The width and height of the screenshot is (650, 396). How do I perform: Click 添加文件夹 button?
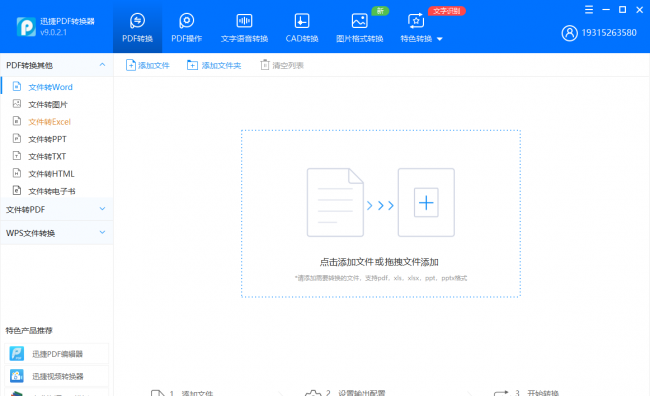(x=214, y=65)
